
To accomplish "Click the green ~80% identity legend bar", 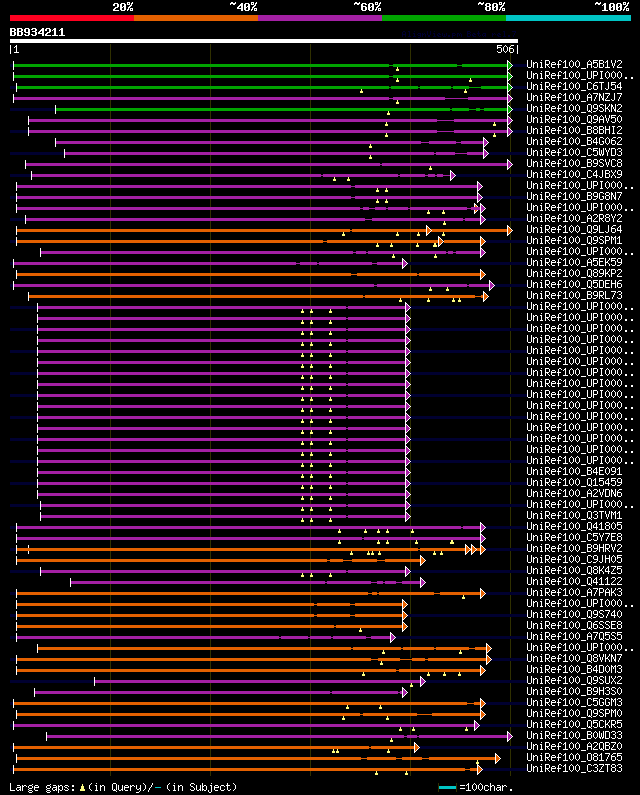I will (444, 18).
